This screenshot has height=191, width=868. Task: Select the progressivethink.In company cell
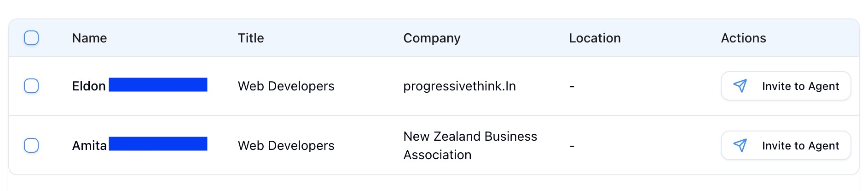tap(459, 86)
